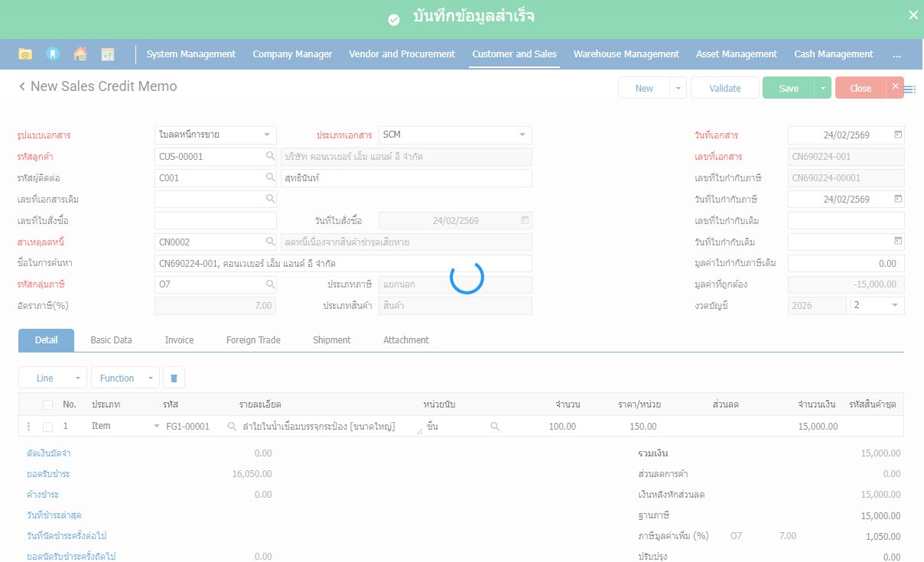Screen dimensions: 924x562
Task: Expand the รูปแบบเอกสาร dropdown
Action: click(x=266, y=135)
